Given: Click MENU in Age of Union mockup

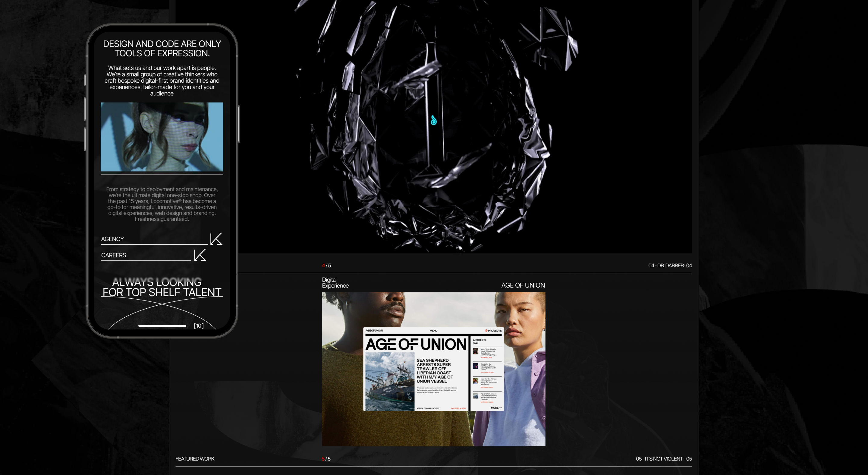Looking at the screenshot, I should coord(433,330).
